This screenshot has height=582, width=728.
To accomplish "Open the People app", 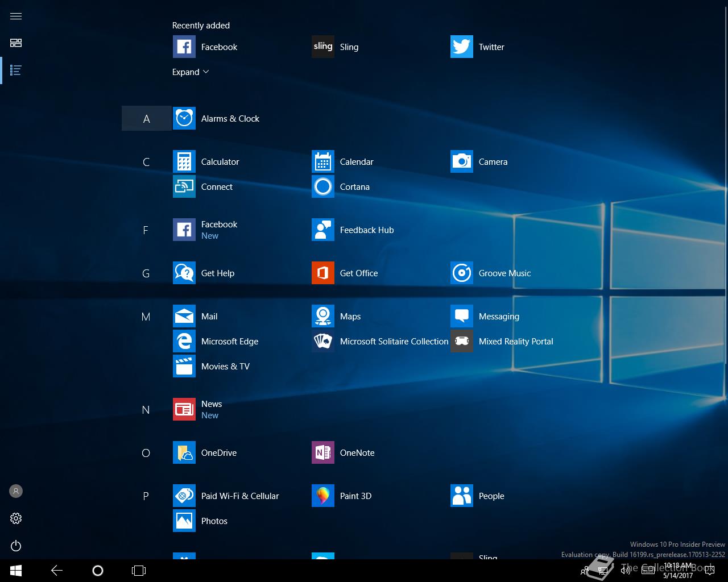I will tap(478, 496).
